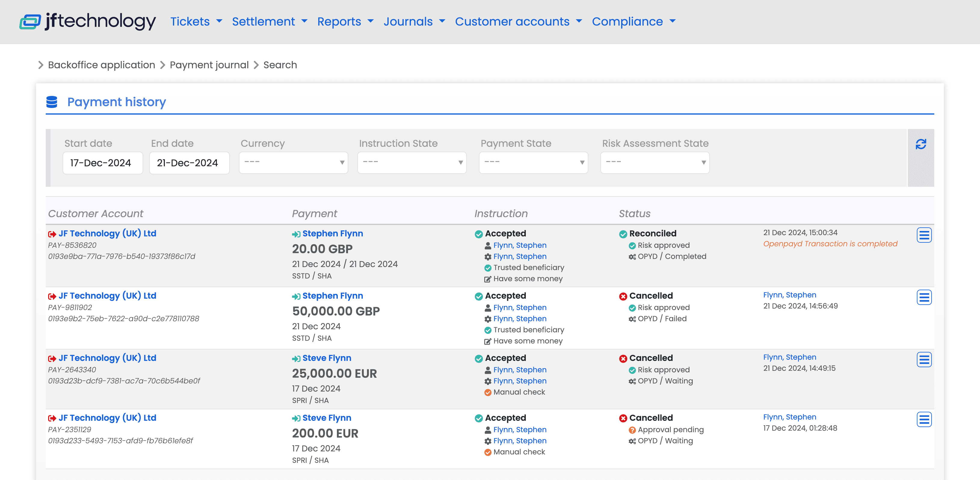Screen dimensions: 980x480
Task: Click ID 0193d233-5493-7153-afd9-fb76b61efe8f
Action: click(x=120, y=441)
